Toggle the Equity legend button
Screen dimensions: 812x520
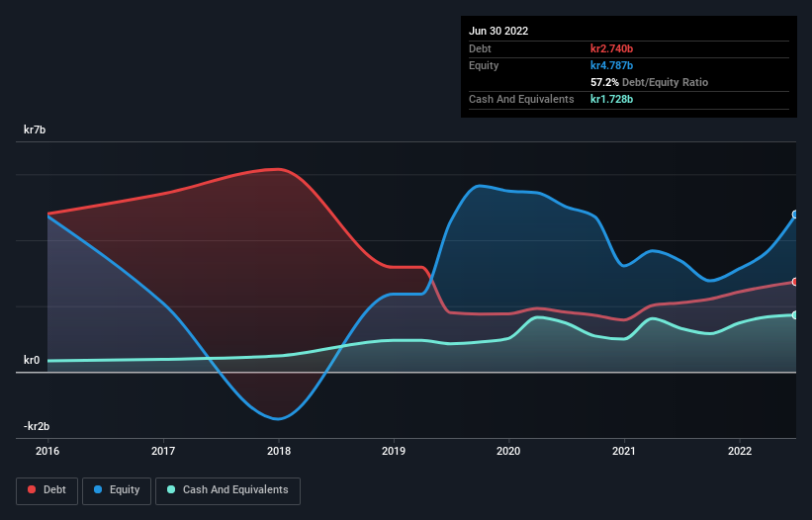[x=117, y=490]
